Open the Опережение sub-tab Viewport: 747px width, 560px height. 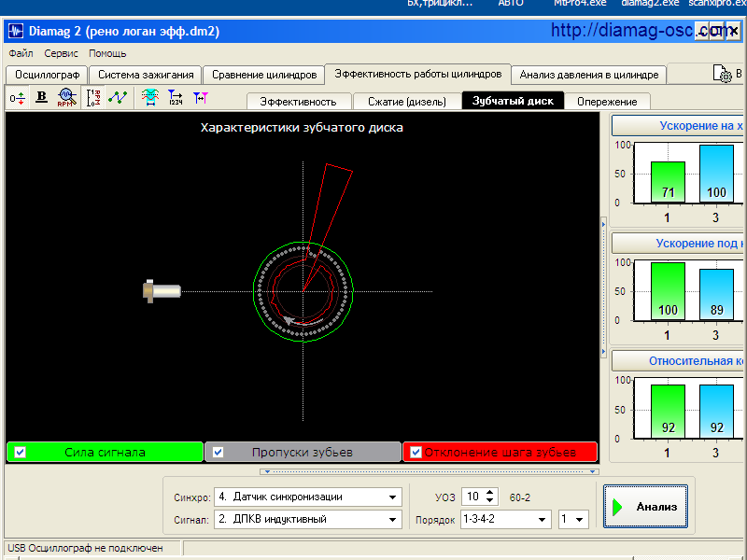607,102
